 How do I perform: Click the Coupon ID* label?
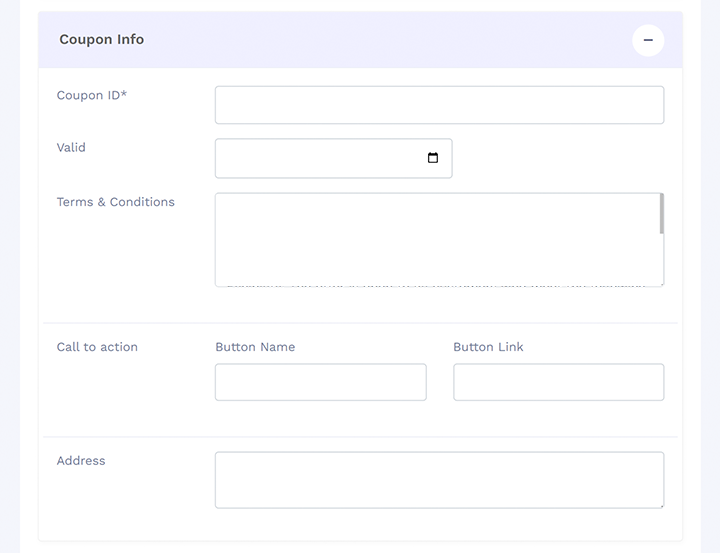(92, 95)
